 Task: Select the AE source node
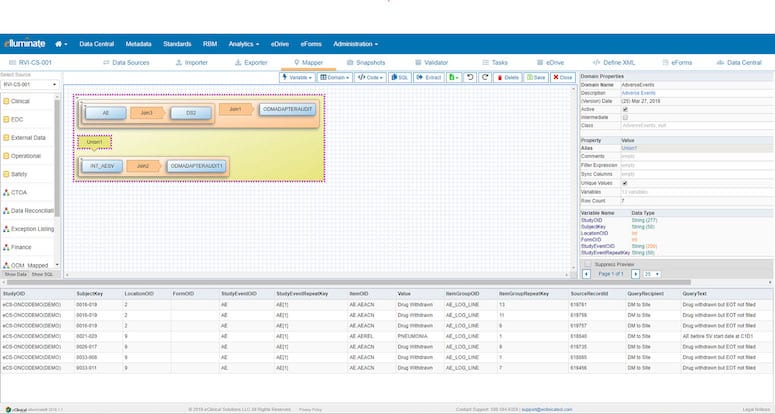tap(106, 113)
